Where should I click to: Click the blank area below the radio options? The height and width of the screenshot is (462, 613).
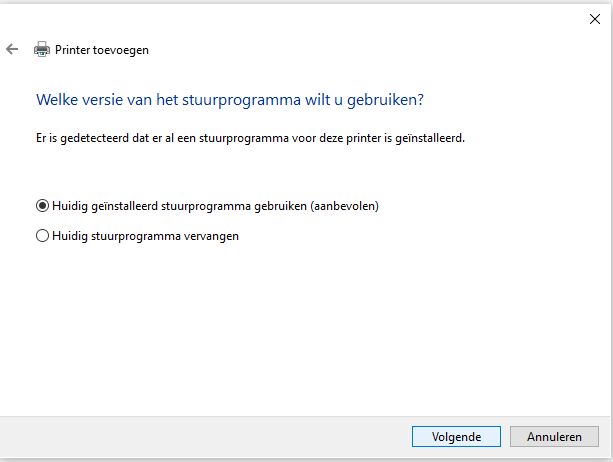tap(300, 330)
